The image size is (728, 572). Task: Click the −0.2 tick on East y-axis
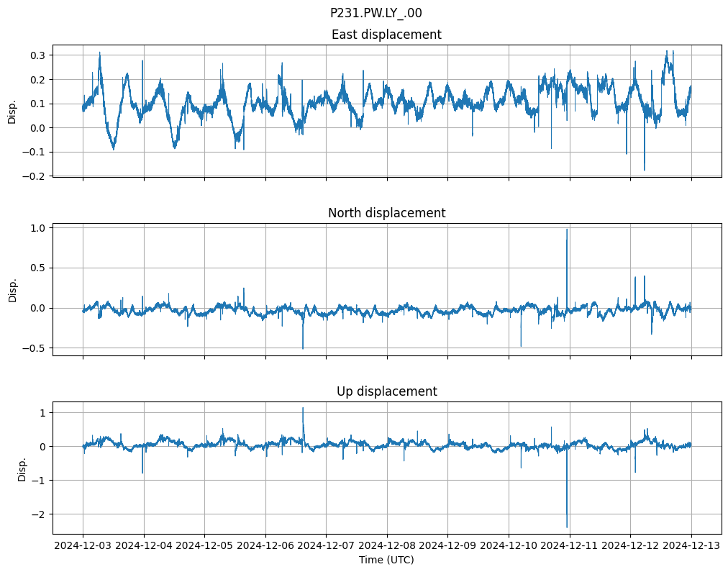pyautogui.click(x=33, y=176)
